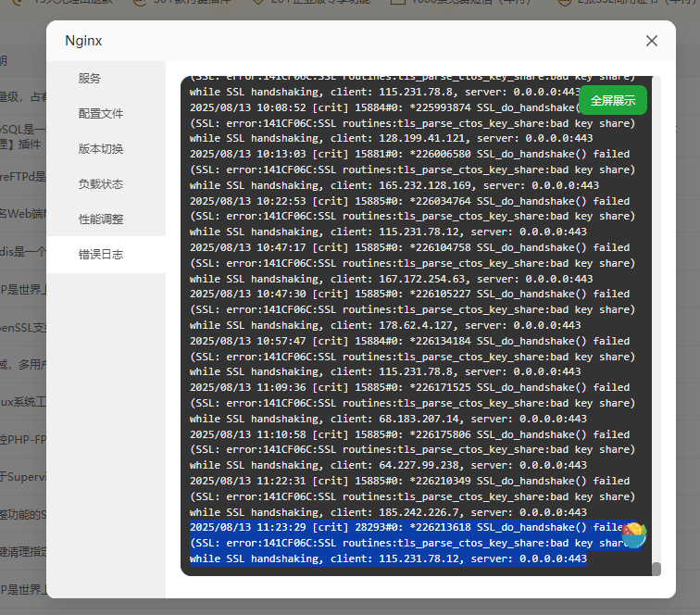Click the log line timestamped 11:09:36

point(409,387)
